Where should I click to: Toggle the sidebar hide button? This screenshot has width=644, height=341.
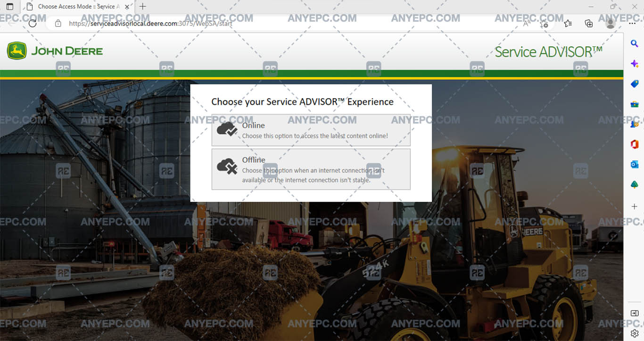[x=635, y=313]
